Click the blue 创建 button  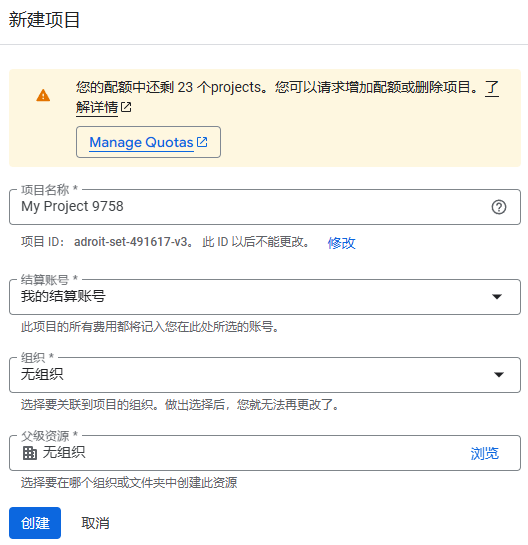(x=35, y=523)
